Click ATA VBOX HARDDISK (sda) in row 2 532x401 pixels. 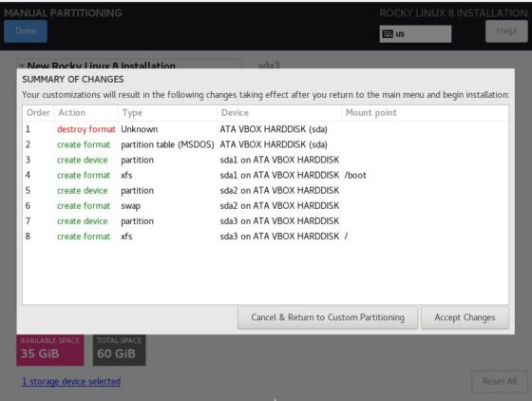pos(274,144)
